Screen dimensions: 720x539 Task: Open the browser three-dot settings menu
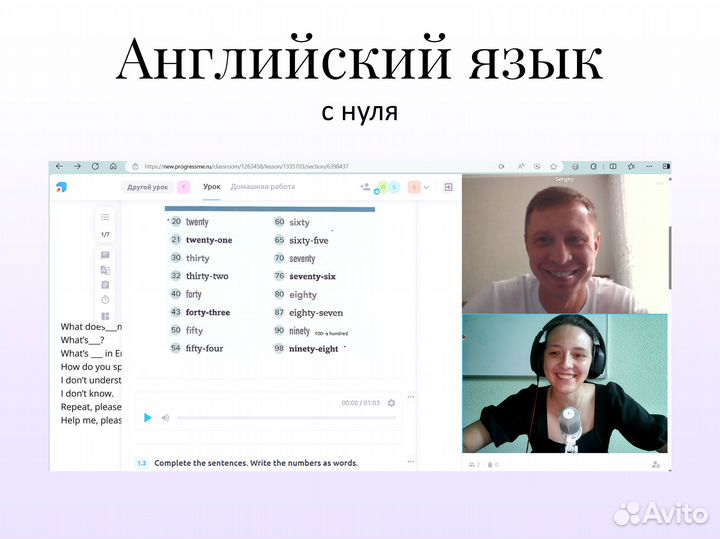(649, 166)
